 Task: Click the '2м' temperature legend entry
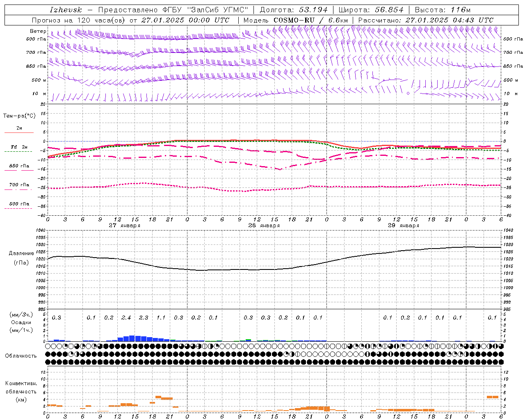click(x=19, y=128)
